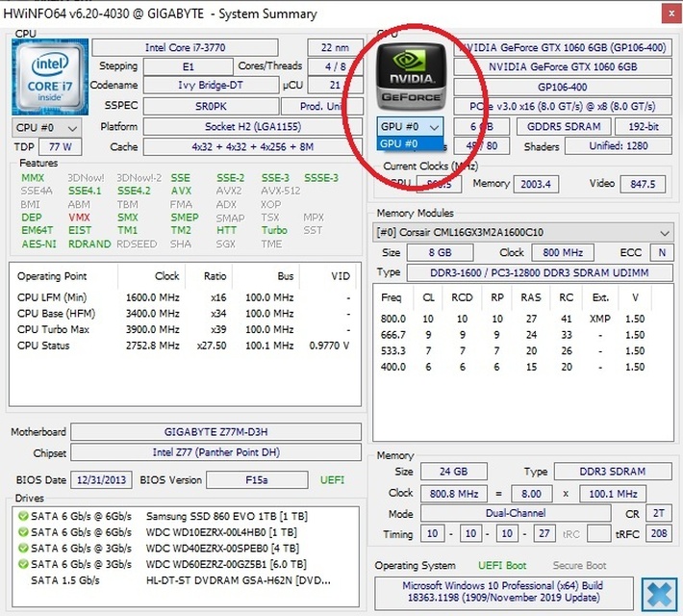Screen dimensions: 683x616
Task: Click the E1 stepping value
Action: 189,66
